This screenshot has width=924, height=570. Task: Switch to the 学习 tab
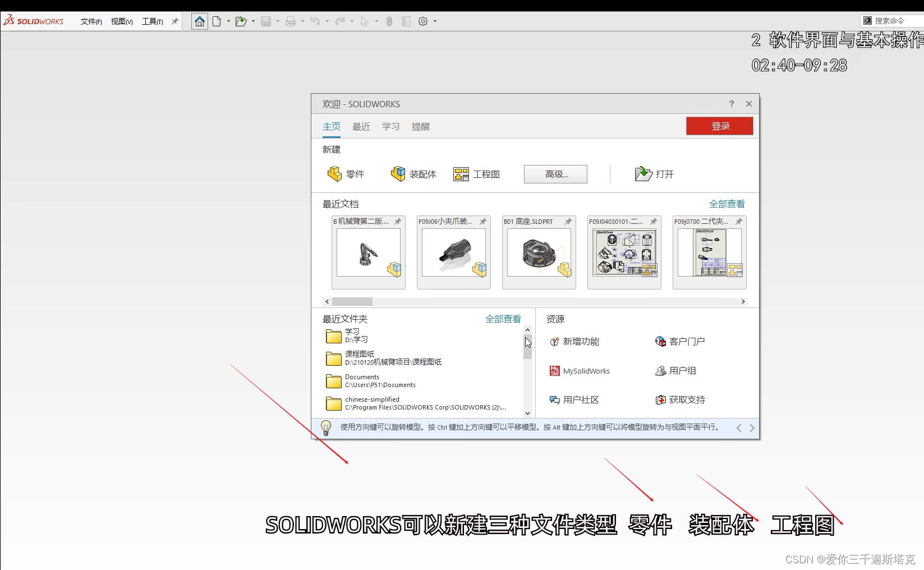pos(391,127)
